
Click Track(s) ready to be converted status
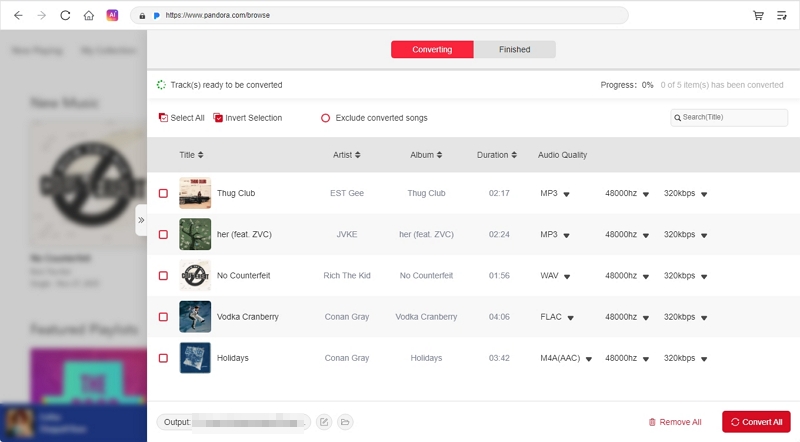pyautogui.click(x=226, y=85)
